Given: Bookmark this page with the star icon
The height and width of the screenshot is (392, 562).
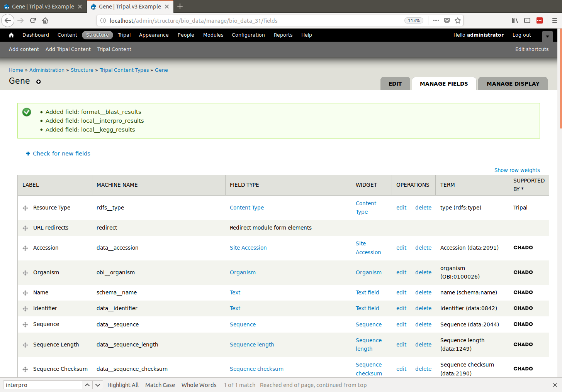Looking at the screenshot, I should (x=458, y=20).
